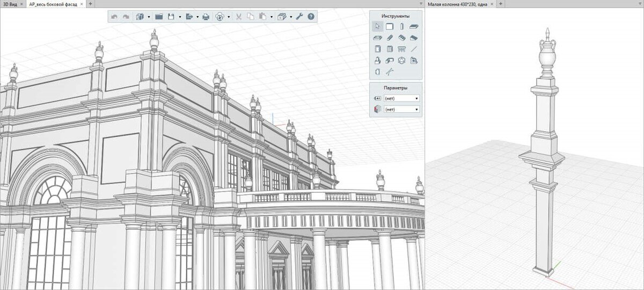Expand the arrow beside the Save icon
Viewport: 644px width, 290px height.
coord(179,17)
